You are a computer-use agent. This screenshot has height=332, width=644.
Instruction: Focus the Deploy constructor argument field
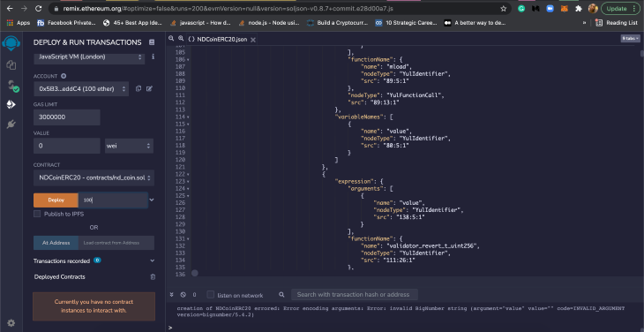click(x=113, y=200)
